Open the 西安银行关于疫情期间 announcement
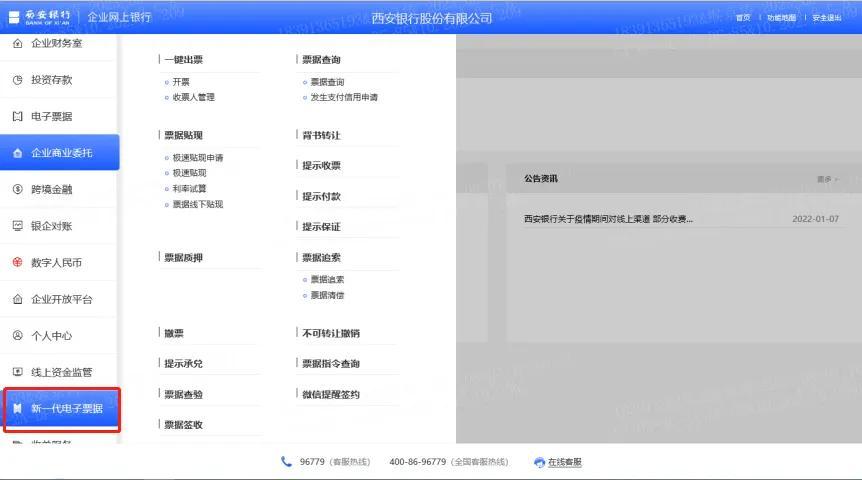This screenshot has width=862, height=480. point(608,219)
